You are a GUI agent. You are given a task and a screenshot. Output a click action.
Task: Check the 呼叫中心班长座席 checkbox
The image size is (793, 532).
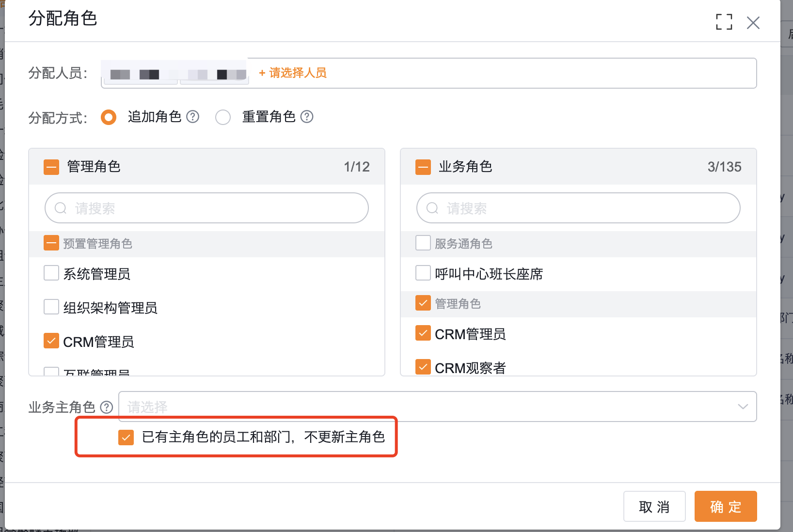423,273
